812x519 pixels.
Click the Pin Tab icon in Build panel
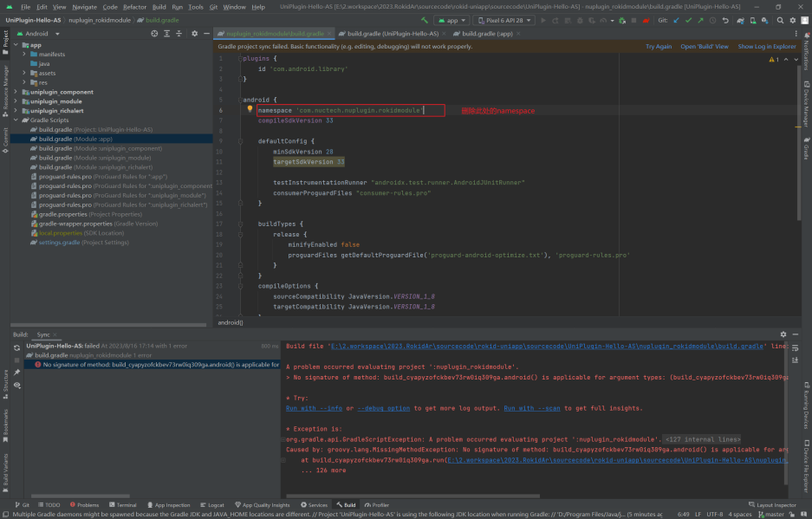click(16, 373)
